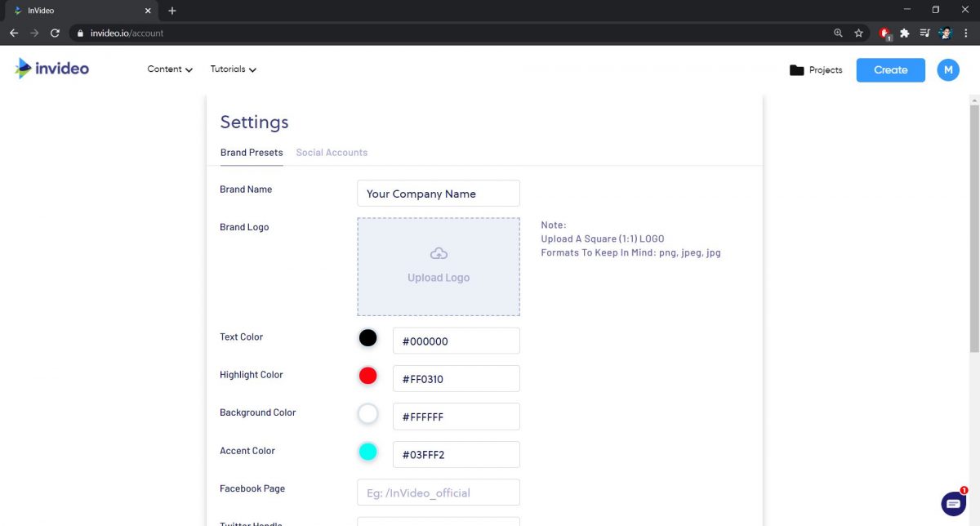Click the Upload Logo cloud icon

tap(439, 253)
